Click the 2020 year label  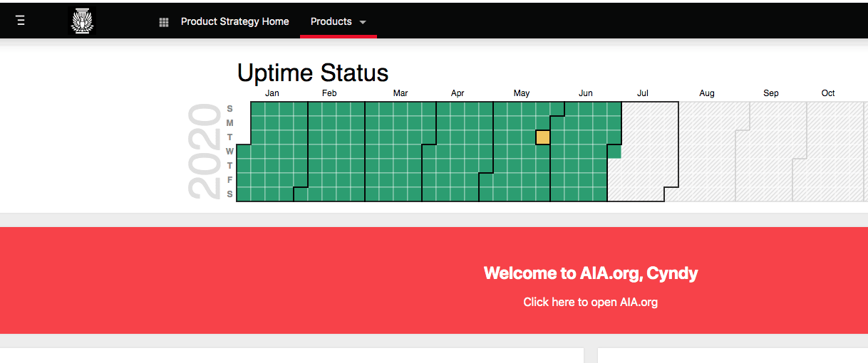point(204,152)
